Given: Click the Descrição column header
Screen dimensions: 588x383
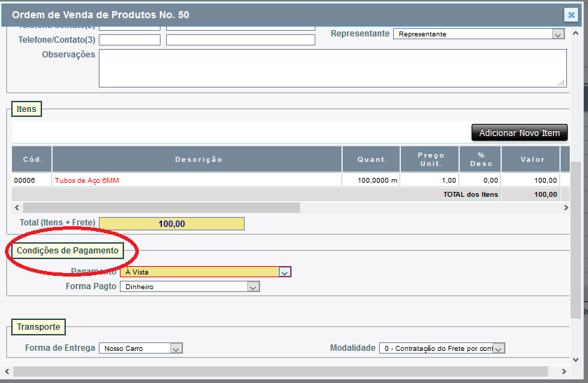Looking at the screenshot, I should tap(198, 160).
